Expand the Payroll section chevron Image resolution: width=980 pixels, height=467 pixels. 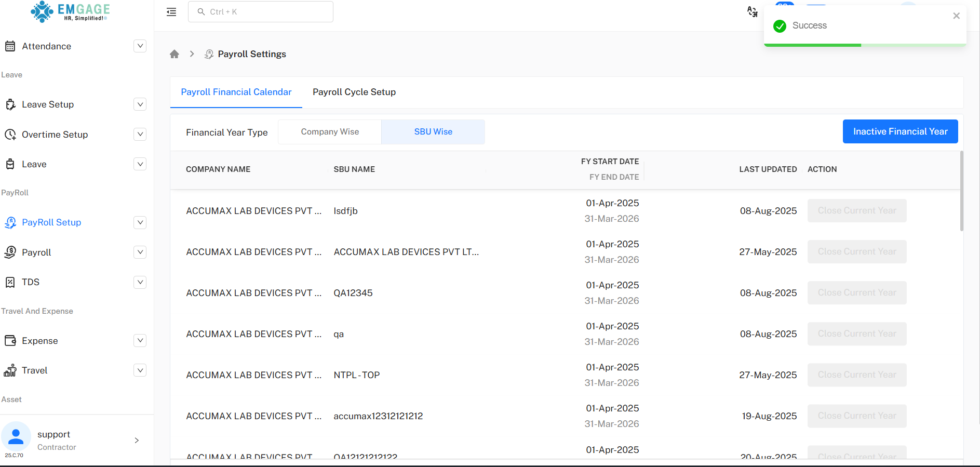(140, 252)
